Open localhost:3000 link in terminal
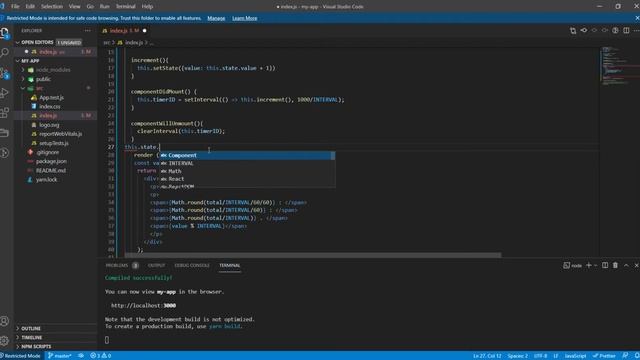Screen dimensions: 640x360 click(x=143, y=305)
